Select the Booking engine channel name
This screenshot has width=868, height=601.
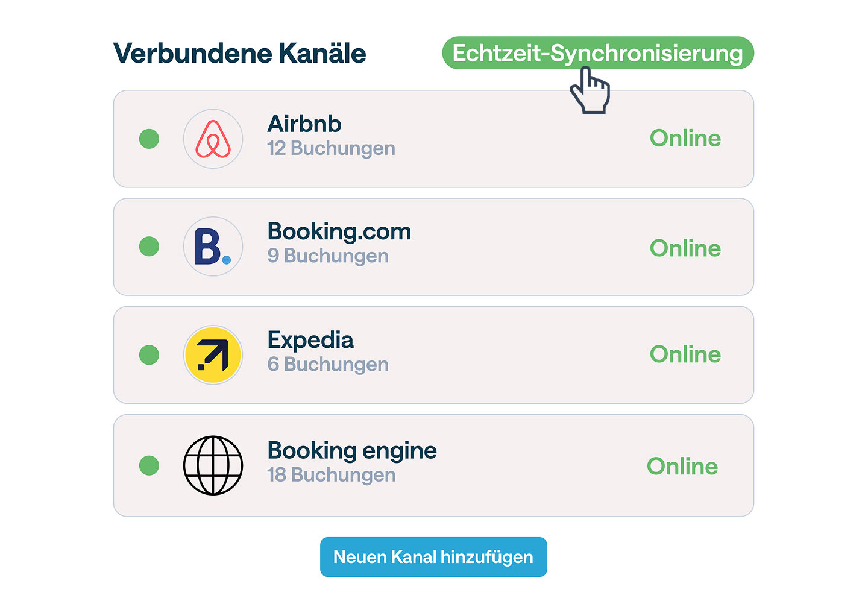(x=352, y=451)
